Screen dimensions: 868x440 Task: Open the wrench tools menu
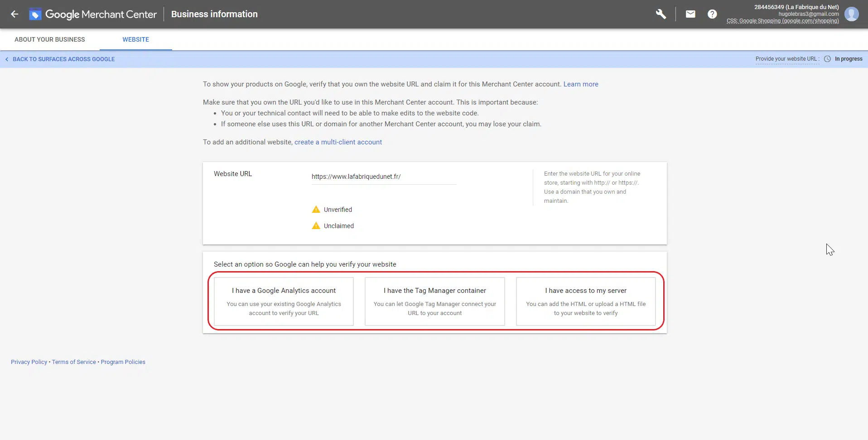[x=661, y=14]
